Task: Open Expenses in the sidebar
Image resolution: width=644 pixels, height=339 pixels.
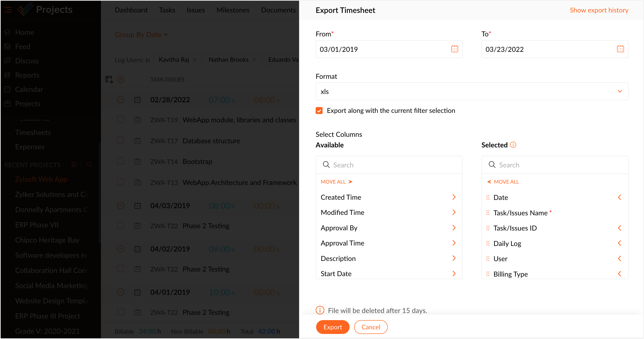Action: pyautogui.click(x=30, y=147)
